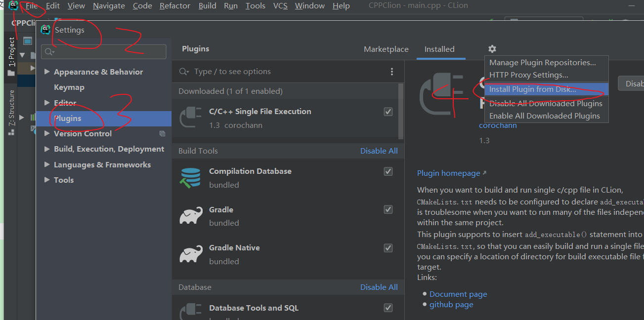
Task: Expand lower project tree arrow in main window
Action: (x=22, y=118)
